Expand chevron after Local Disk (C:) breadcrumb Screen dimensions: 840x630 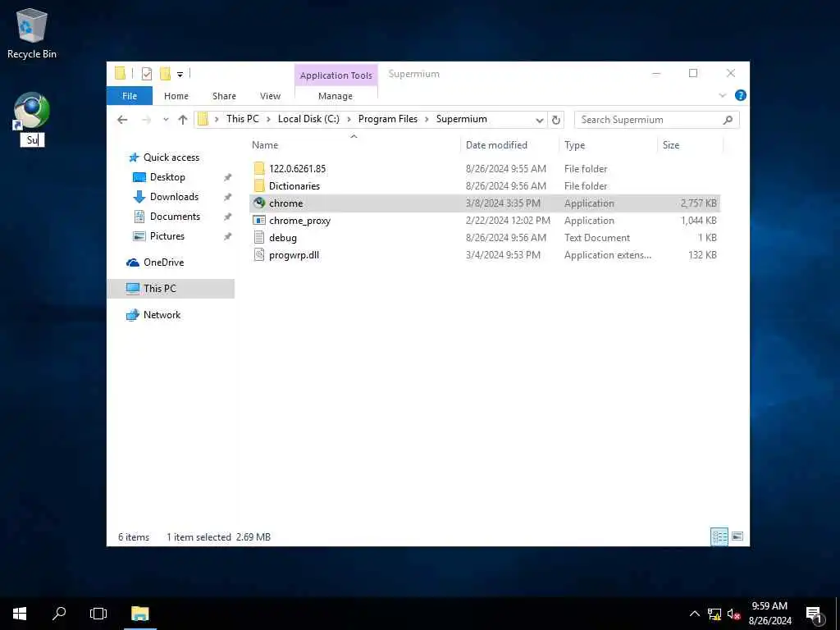point(349,119)
